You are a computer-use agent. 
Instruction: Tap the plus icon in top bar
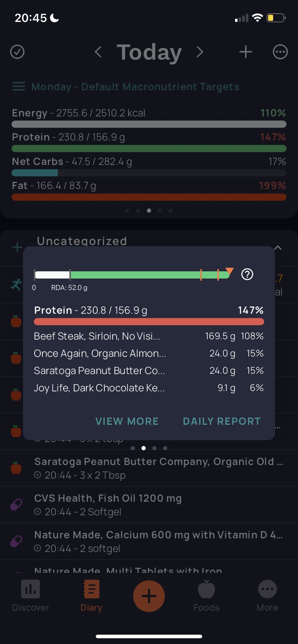point(246,52)
